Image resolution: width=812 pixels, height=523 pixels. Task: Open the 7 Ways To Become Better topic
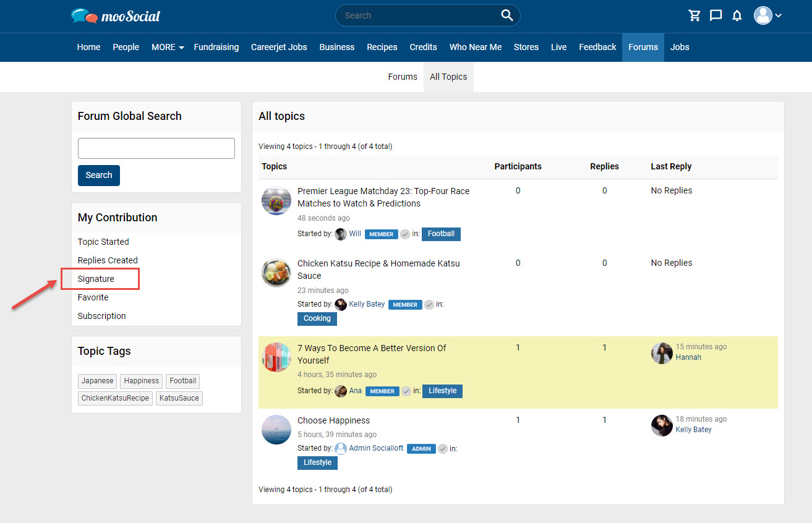click(x=372, y=354)
